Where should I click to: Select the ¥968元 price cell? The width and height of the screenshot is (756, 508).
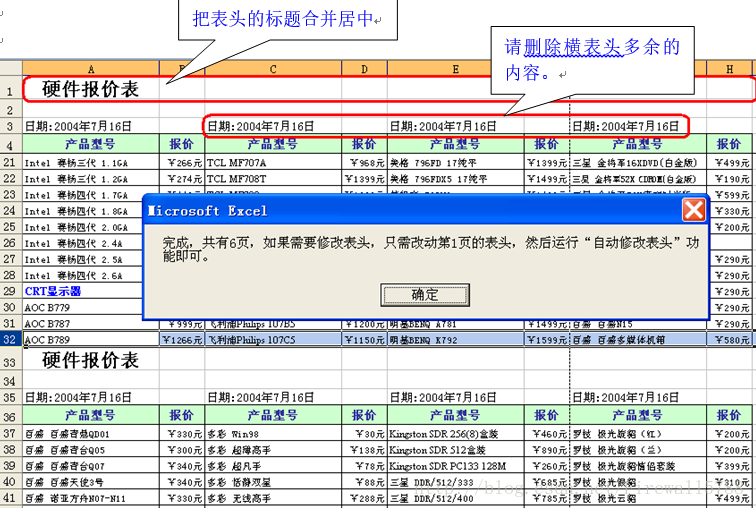pyautogui.click(x=364, y=163)
